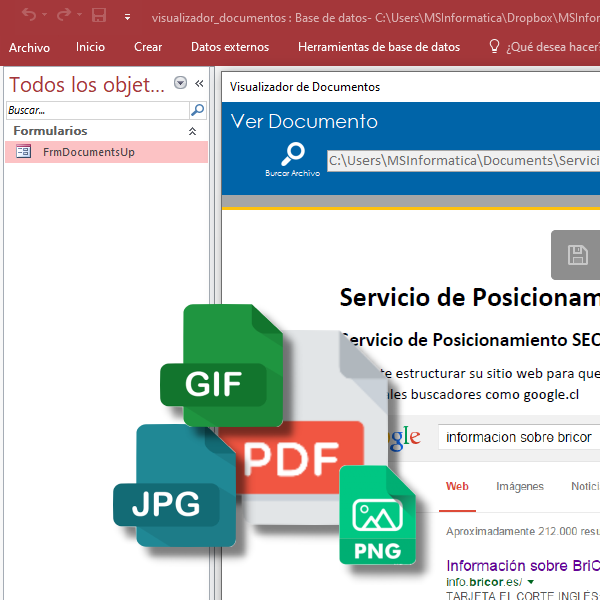
Task: Click the Redo arrow in quick access toolbar
Action: point(64,15)
